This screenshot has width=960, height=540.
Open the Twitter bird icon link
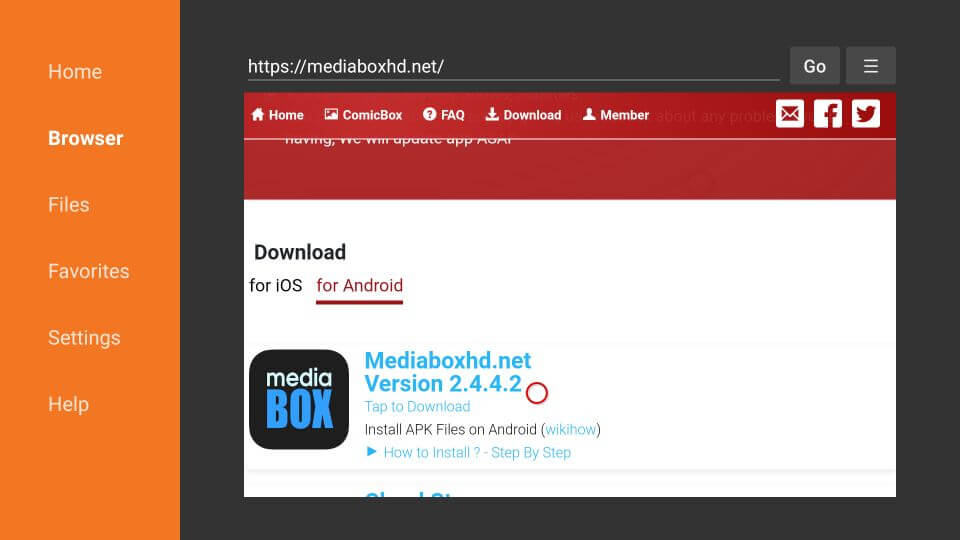click(865, 114)
